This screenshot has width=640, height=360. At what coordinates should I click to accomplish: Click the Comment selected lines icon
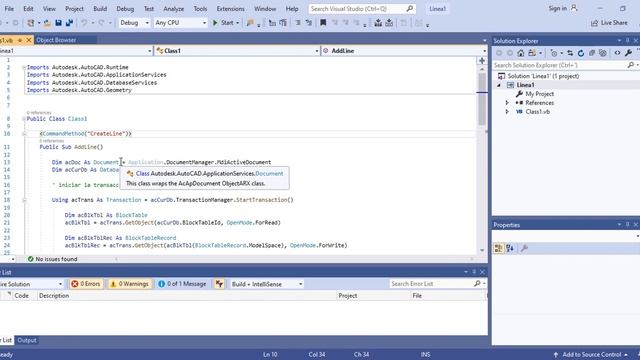tap(298, 23)
